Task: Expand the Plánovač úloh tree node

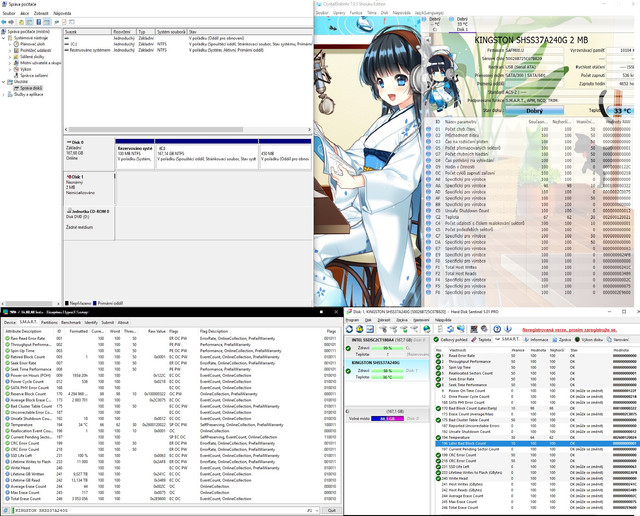Action: 10,44
